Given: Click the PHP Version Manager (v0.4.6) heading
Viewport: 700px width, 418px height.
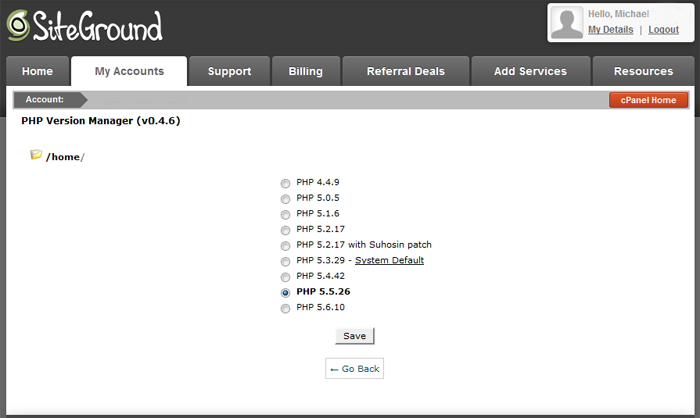Looking at the screenshot, I should click(x=101, y=121).
